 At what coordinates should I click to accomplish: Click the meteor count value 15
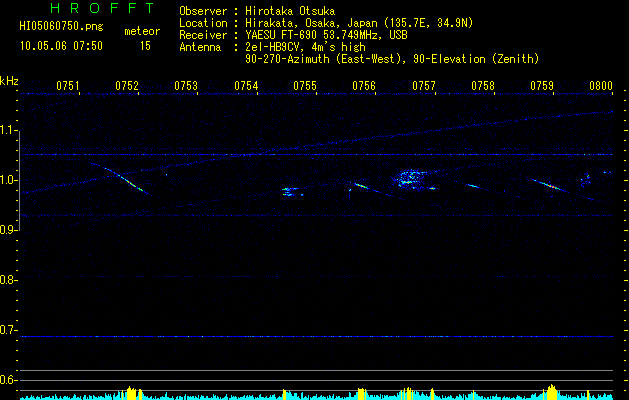point(145,46)
